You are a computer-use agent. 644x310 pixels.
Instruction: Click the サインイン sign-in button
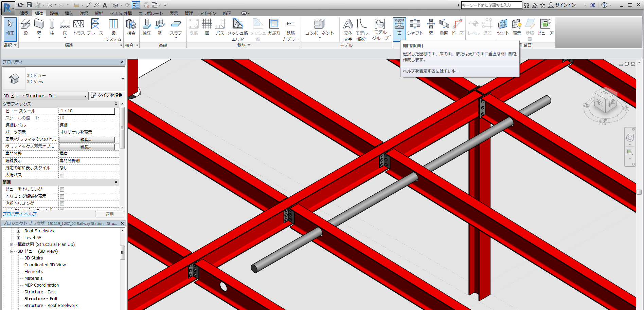point(562,5)
